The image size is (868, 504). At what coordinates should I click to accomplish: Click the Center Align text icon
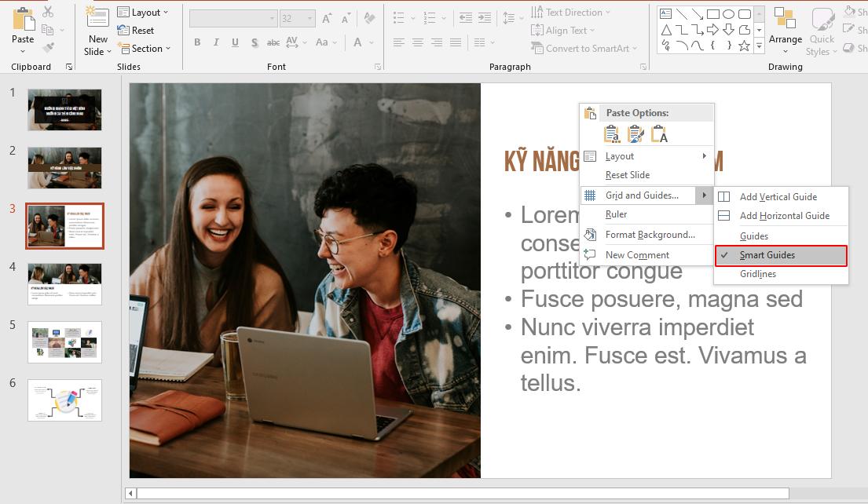pyautogui.click(x=417, y=42)
